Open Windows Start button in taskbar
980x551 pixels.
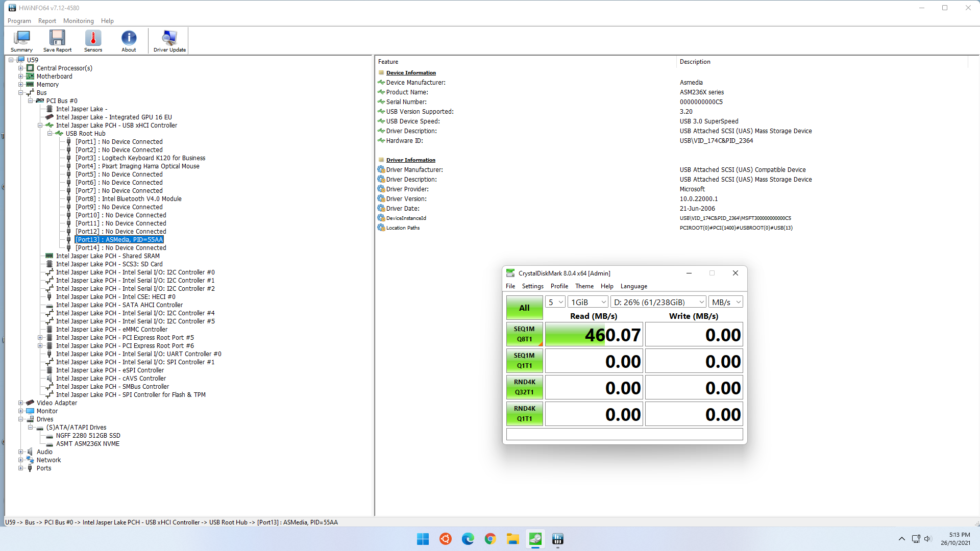(423, 539)
